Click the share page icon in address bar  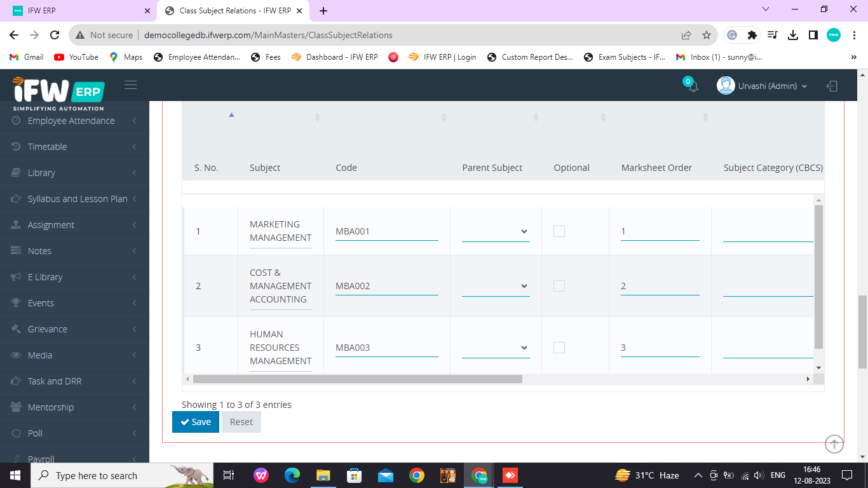[x=686, y=35]
